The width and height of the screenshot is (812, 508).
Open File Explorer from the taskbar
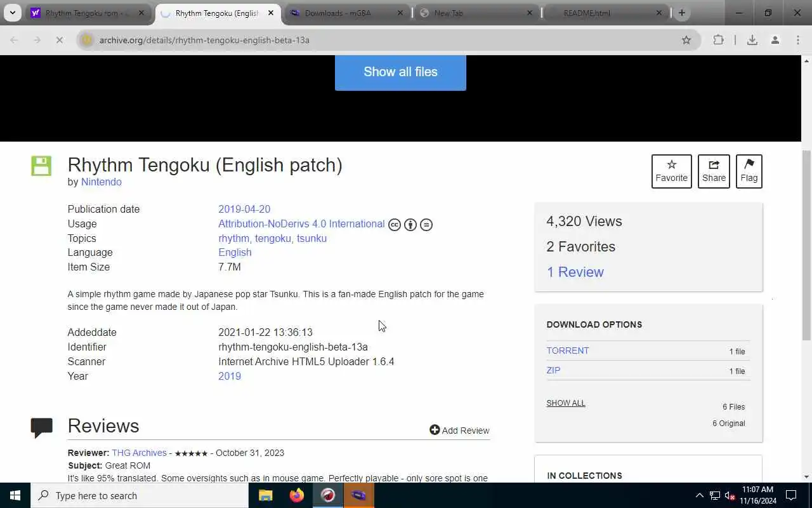click(x=266, y=495)
